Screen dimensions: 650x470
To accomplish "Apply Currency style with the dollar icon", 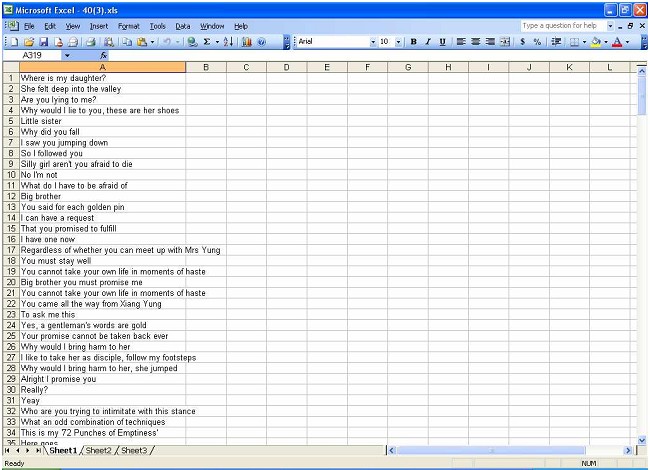I will pyautogui.click(x=523, y=41).
